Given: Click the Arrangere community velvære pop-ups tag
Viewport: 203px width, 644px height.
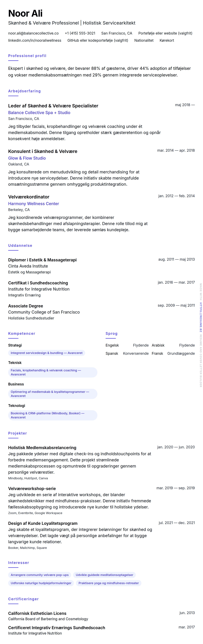Looking at the screenshot, I should click(40, 575).
